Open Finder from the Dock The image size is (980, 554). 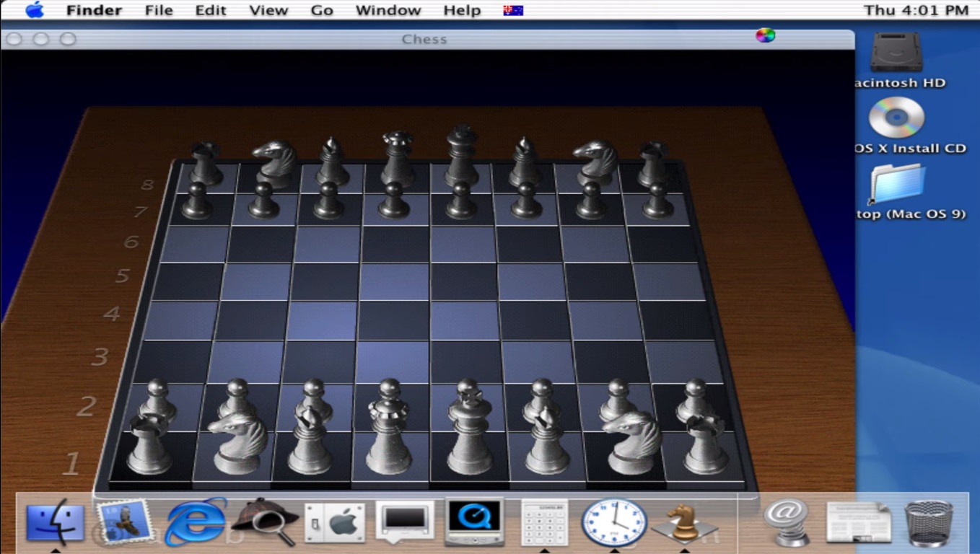(56, 522)
